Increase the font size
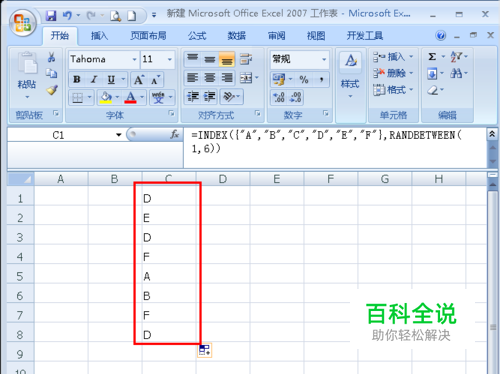 click(139, 79)
